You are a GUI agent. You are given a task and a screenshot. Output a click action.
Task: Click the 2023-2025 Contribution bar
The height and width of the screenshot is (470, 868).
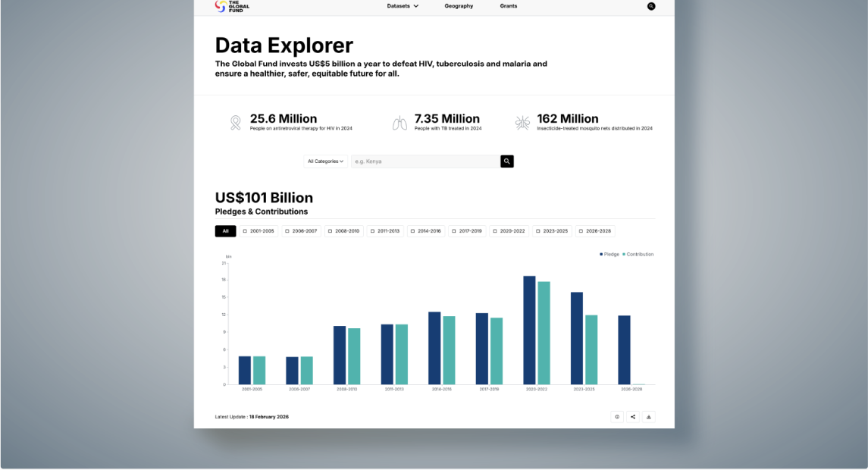pos(591,349)
